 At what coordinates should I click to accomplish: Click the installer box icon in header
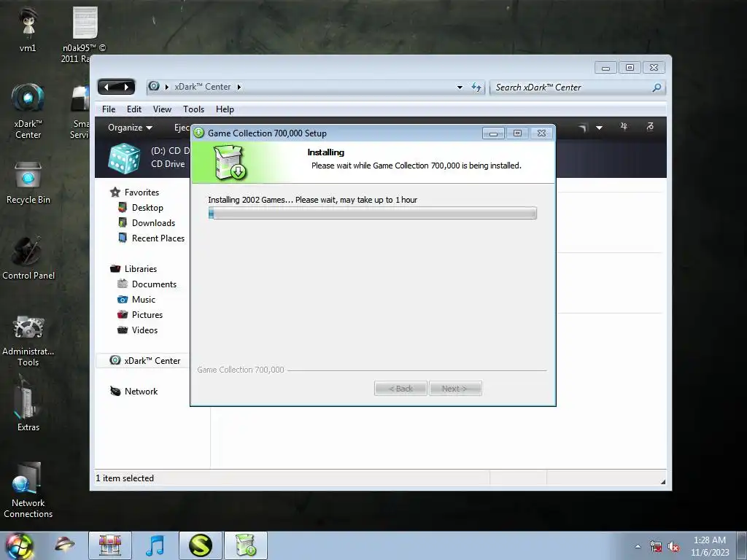click(x=229, y=163)
